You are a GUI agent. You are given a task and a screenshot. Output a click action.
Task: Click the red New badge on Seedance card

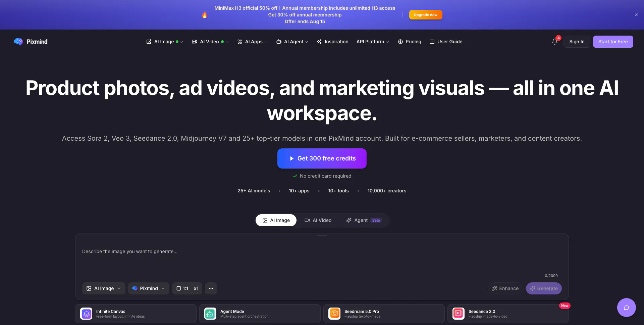point(565,306)
